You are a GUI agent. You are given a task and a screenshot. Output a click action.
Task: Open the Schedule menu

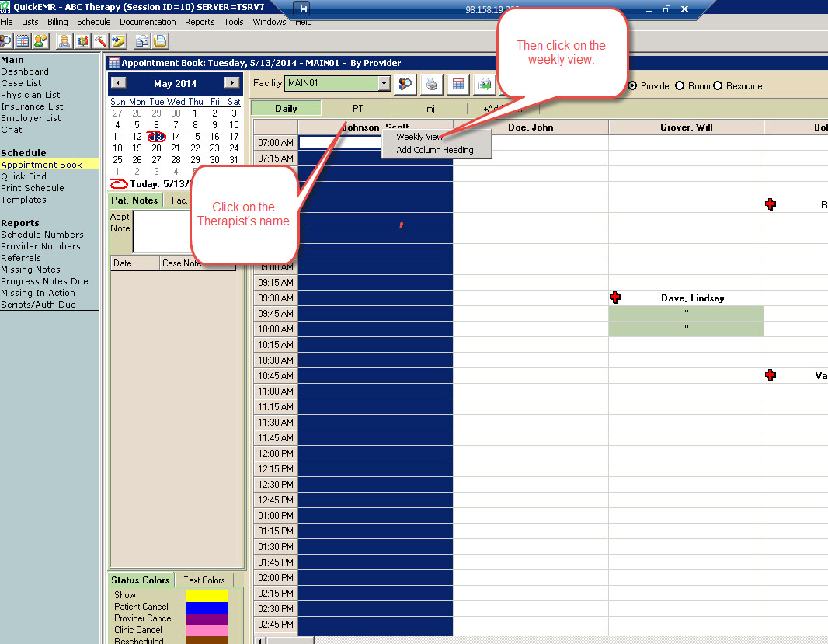click(x=94, y=22)
